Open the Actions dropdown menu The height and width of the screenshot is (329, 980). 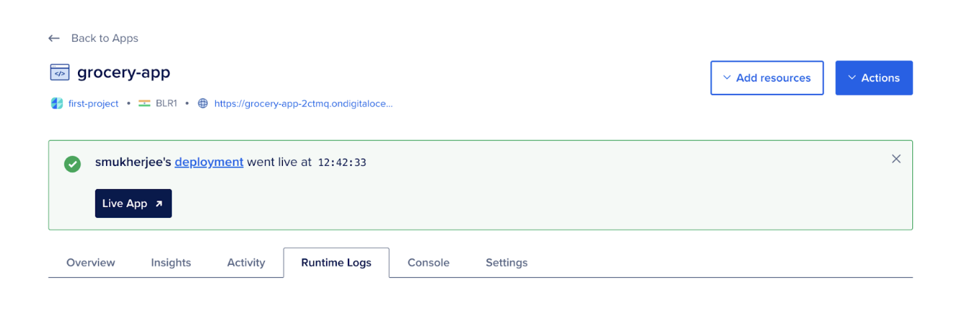[874, 78]
